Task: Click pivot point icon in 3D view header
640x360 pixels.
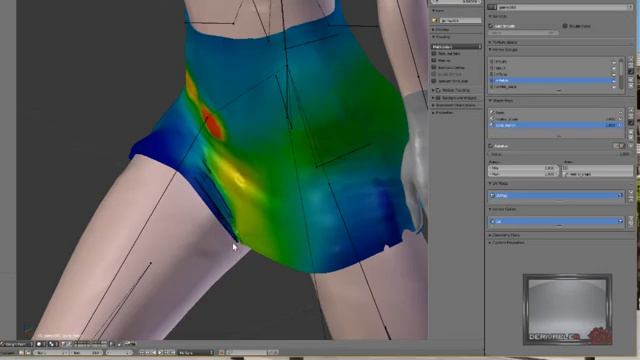Action: click(x=52, y=344)
